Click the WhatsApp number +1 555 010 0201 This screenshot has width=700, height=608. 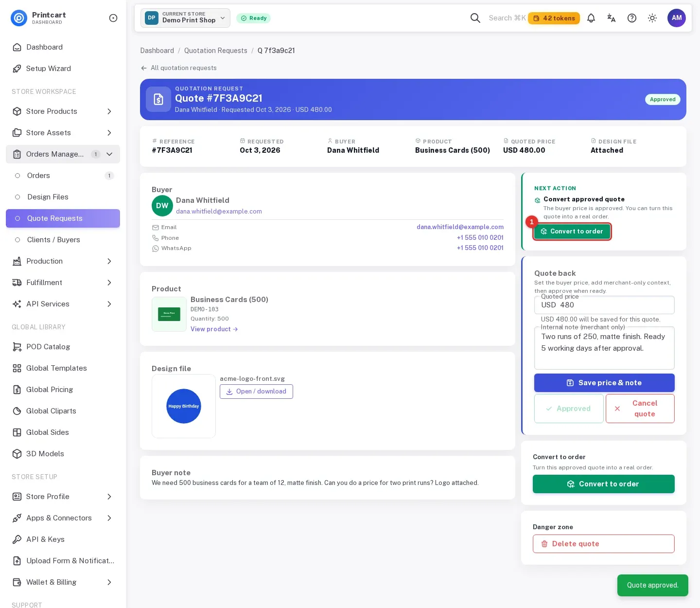click(x=480, y=248)
